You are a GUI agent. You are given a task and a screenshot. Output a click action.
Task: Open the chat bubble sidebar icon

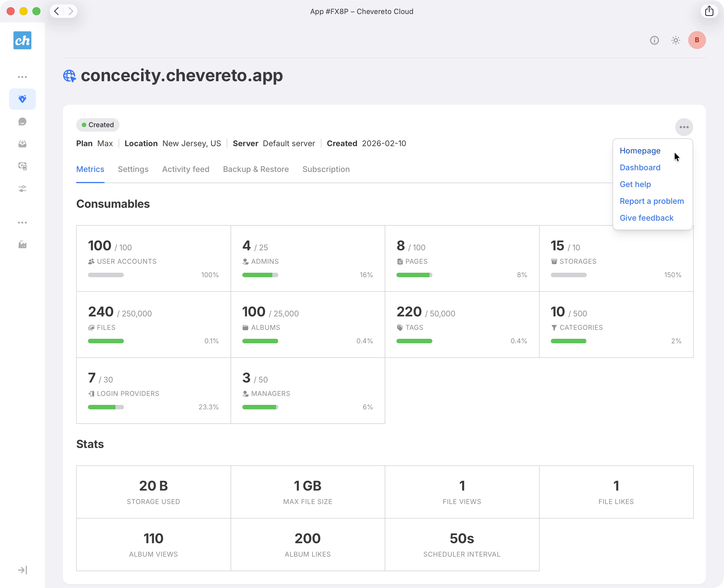pyautogui.click(x=22, y=122)
